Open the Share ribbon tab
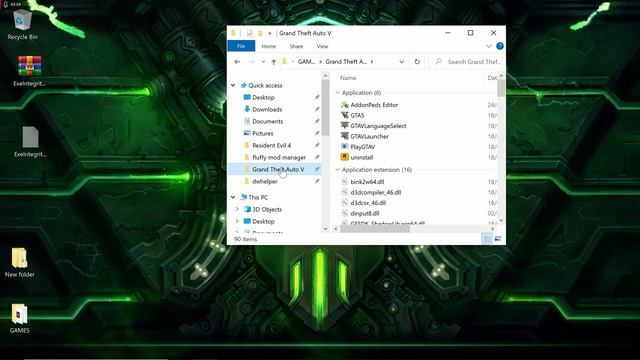This screenshot has height=360, width=640. (x=296, y=47)
